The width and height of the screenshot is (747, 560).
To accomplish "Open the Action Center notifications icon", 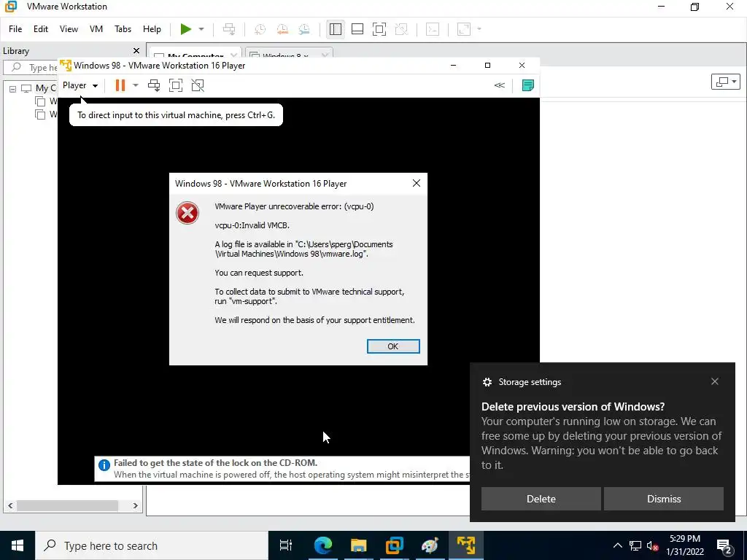I will [724, 546].
